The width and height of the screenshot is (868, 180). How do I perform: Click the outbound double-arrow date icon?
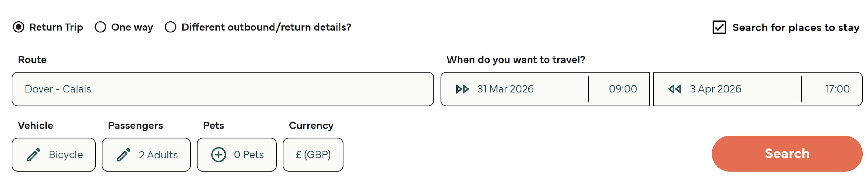[462, 89]
